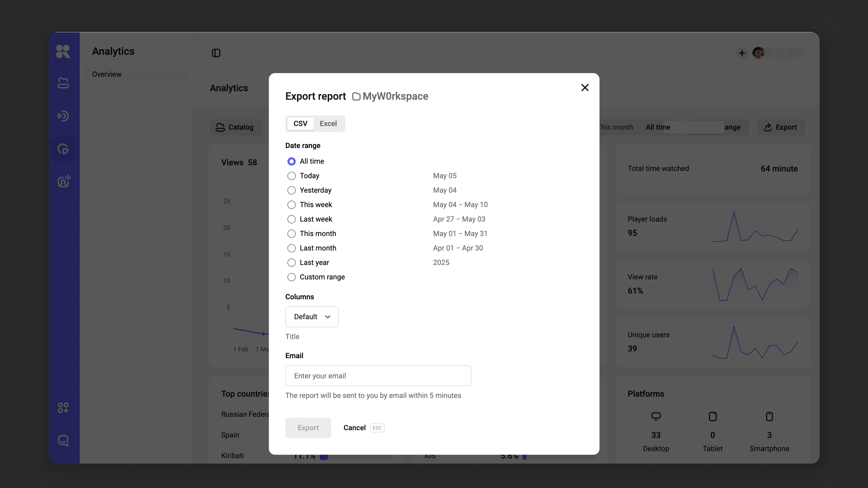Select the Custom range radio option
Image resolution: width=868 pixels, height=488 pixels.
tap(291, 277)
